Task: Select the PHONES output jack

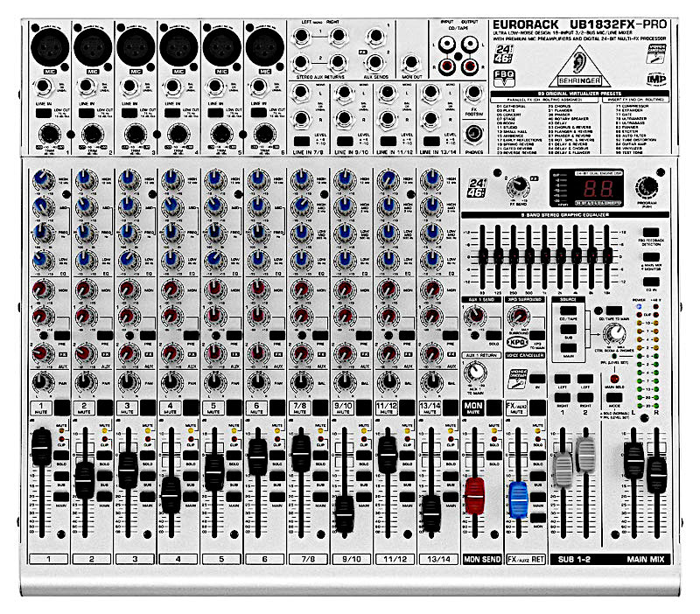Action: (473, 134)
